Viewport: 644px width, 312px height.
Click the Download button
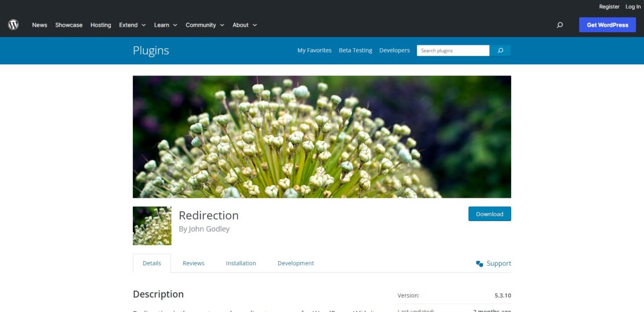(x=490, y=214)
